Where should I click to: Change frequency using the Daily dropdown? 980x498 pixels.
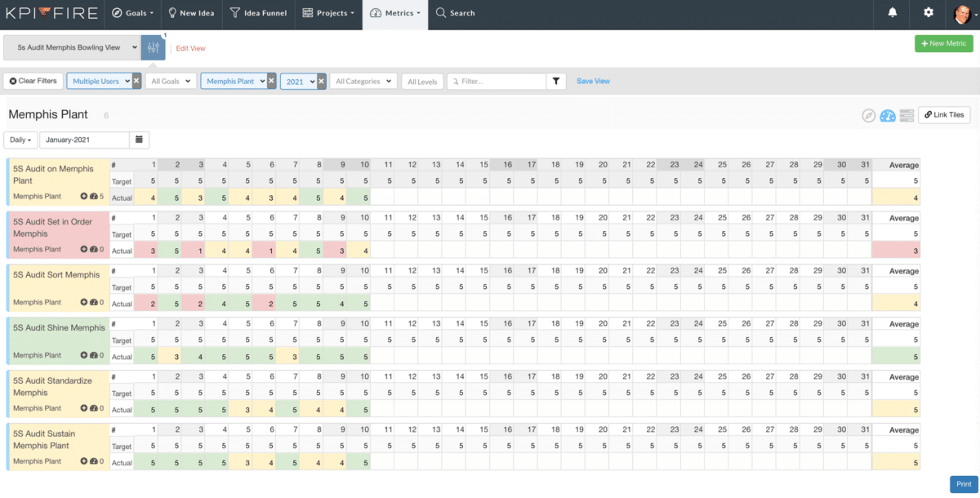20,140
